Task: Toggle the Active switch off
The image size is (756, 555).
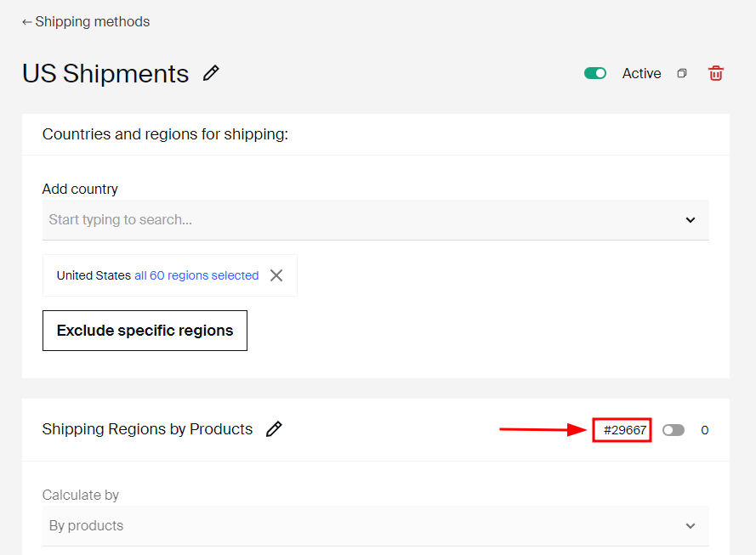Action: (x=595, y=73)
